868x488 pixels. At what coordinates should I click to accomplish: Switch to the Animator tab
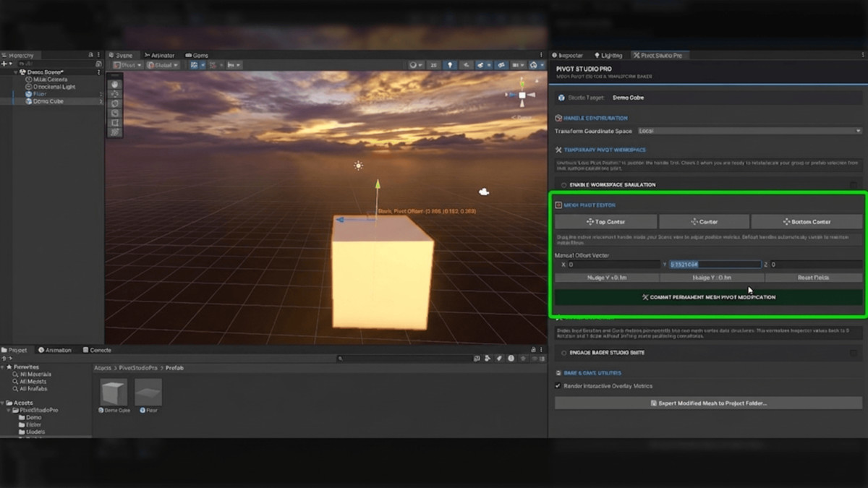159,55
